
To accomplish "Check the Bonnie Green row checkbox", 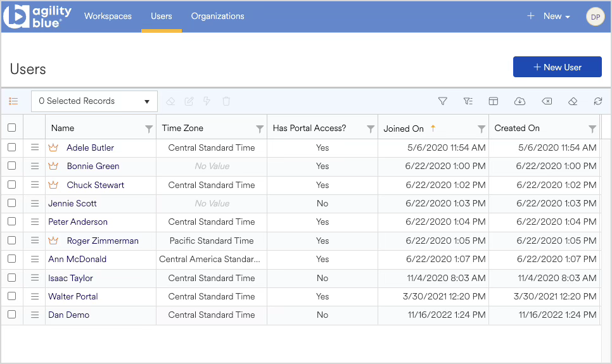I will click(x=11, y=165).
